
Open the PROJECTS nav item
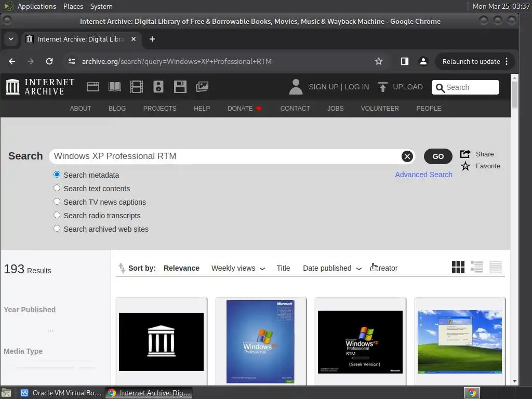(x=160, y=109)
